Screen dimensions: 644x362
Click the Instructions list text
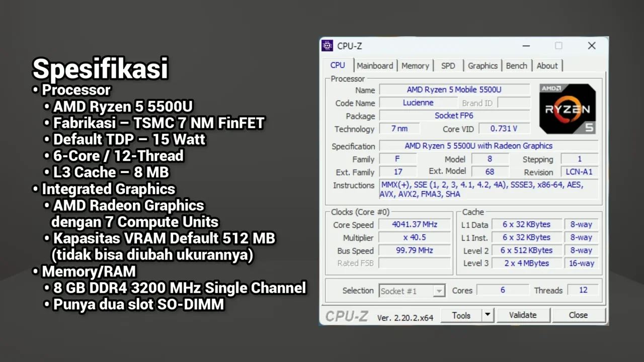(489, 189)
